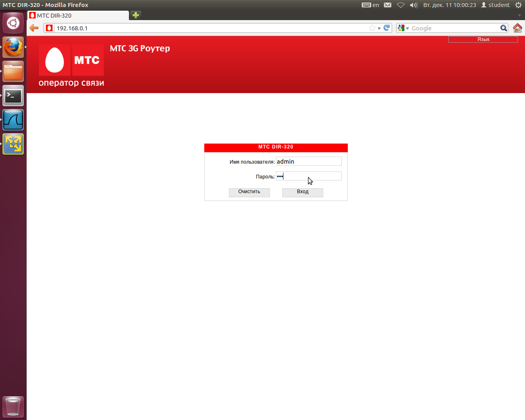Viewport: 525px width, 420px height.
Task: Go back with the browser back arrow
Action: point(34,28)
